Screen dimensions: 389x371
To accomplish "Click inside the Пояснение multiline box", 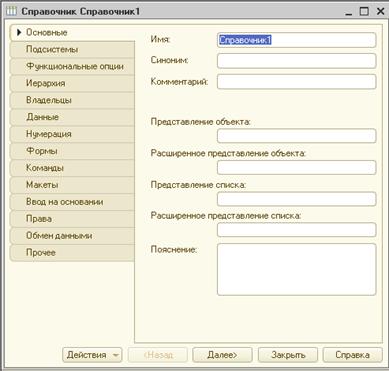I will [x=296, y=269].
